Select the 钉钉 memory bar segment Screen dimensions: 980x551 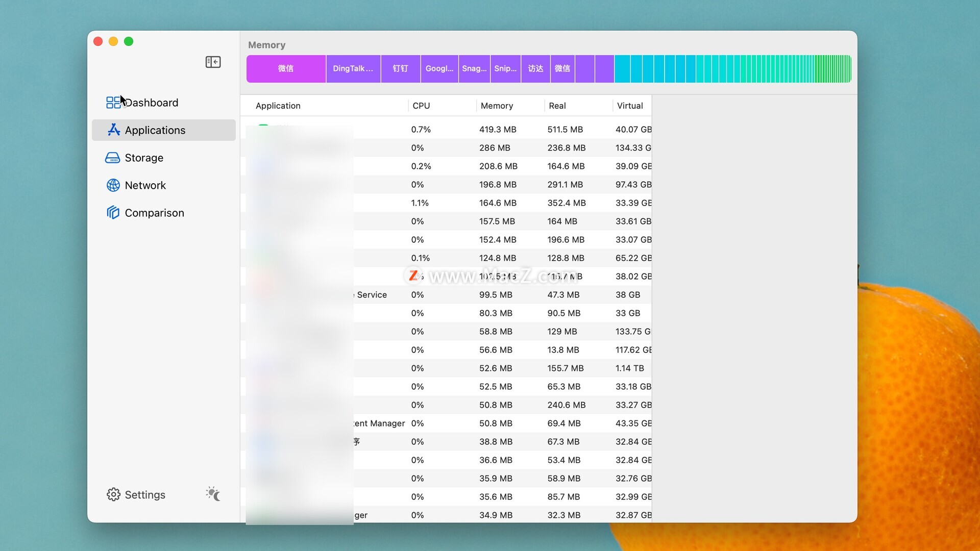point(401,68)
